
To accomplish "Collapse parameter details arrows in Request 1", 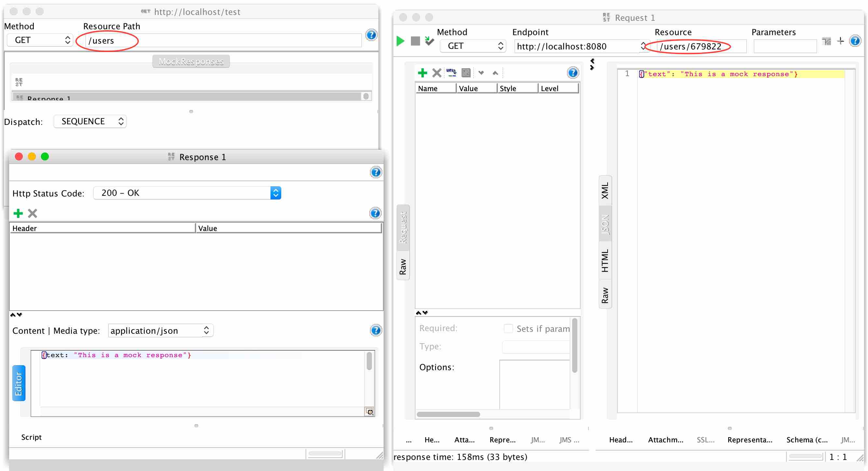I will click(x=422, y=313).
